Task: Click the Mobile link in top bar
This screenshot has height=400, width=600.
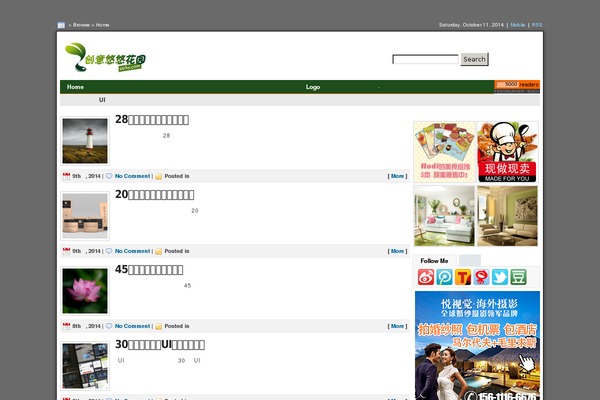Action: tap(518, 24)
